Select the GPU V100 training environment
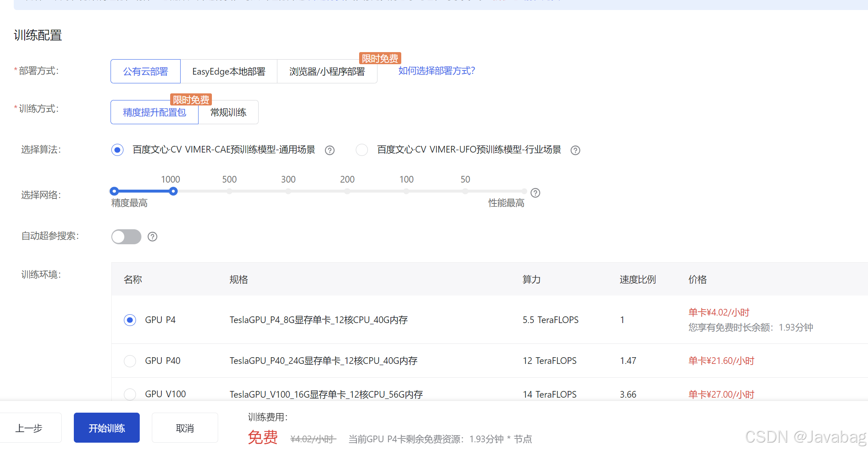The width and height of the screenshot is (868, 451). (x=130, y=394)
